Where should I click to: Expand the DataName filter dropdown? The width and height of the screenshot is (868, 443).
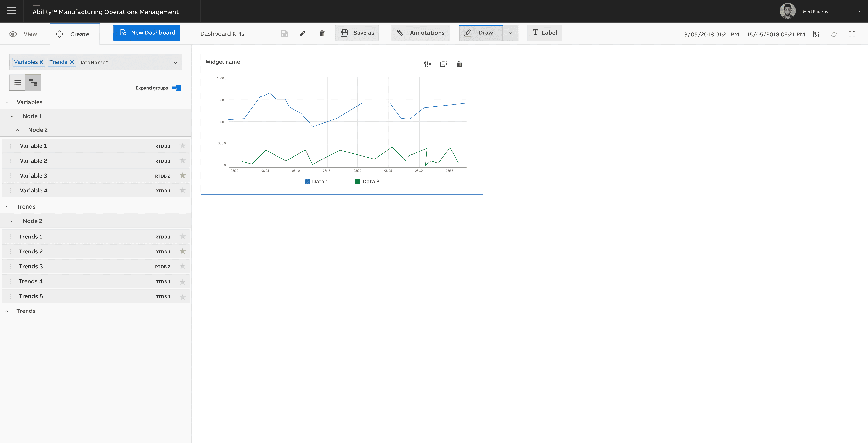(175, 62)
